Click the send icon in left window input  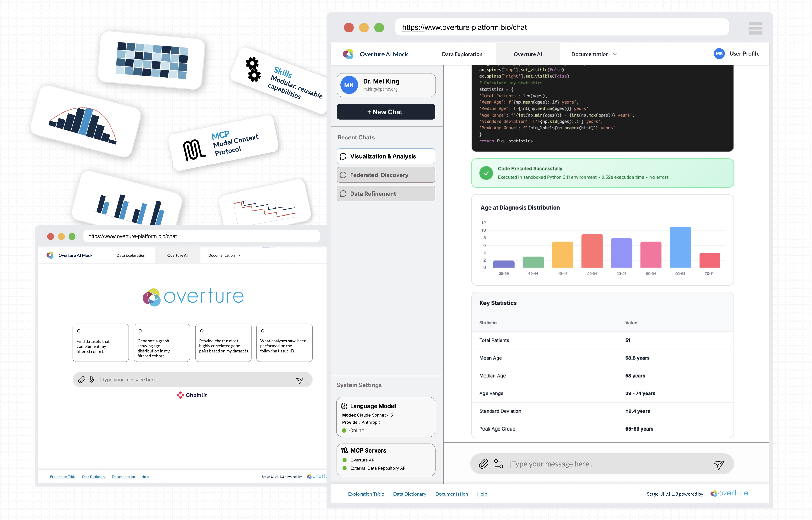[x=299, y=380]
